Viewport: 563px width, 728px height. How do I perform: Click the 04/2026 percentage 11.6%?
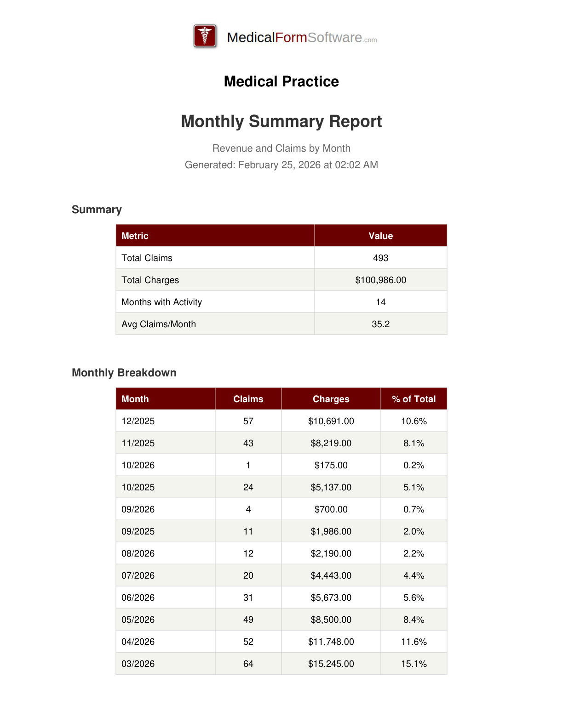pyautogui.click(x=414, y=642)
